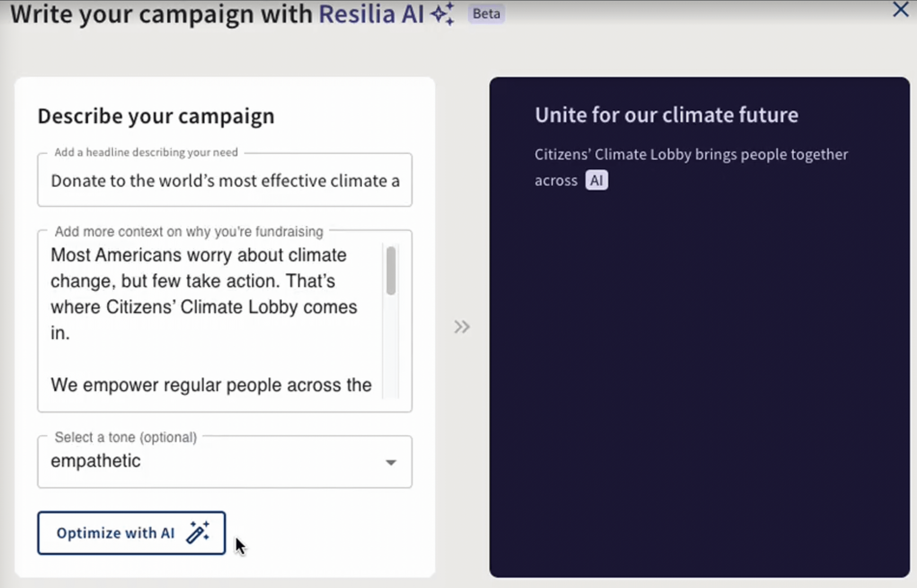Click the "Unite for our climate future" heading
Viewport: 917px width, 588px height.
tap(666, 115)
